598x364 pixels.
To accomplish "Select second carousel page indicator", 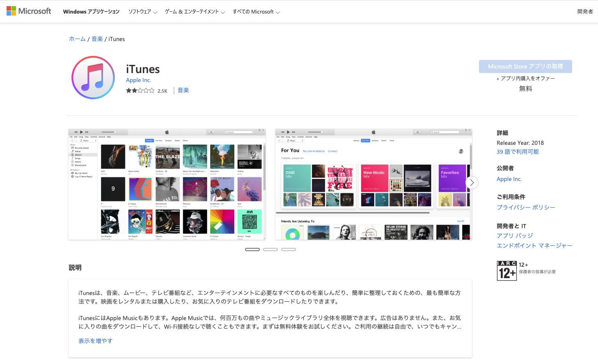I will click(270, 250).
